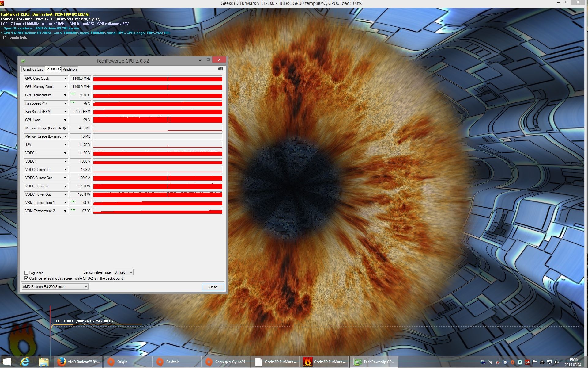Click the red 64 tray icon
The image size is (588, 368).
point(527,362)
